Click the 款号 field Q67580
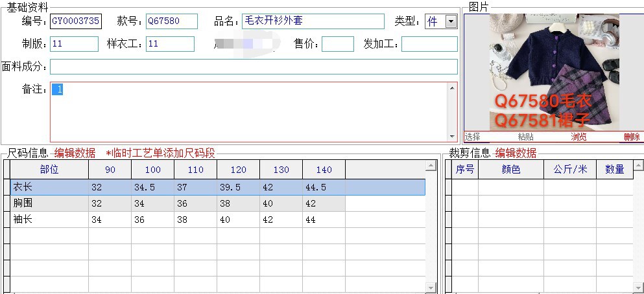The image size is (644, 294). pyautogui.click(x=172, y=21)
